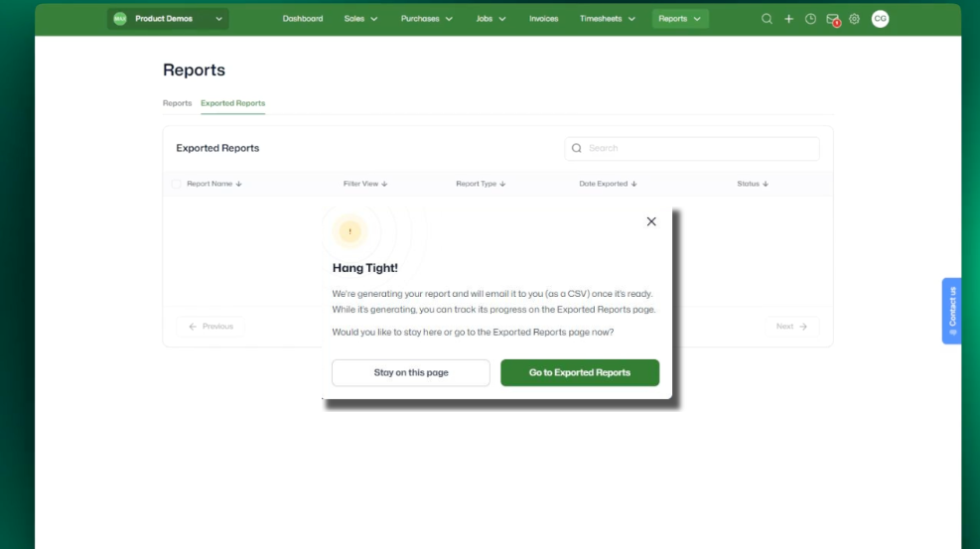980x549 pixels.
Task: Click the CG user avatar
Action: [880, 19]
